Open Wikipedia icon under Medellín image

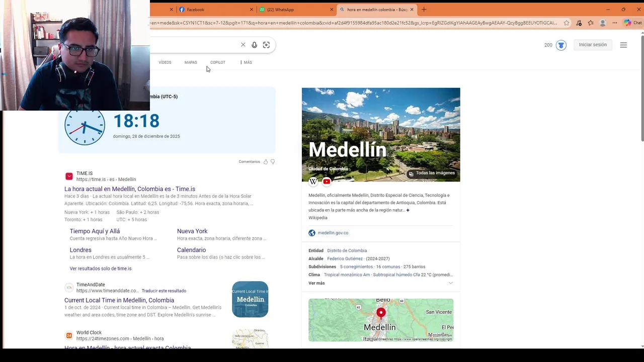tap(313, 182)
